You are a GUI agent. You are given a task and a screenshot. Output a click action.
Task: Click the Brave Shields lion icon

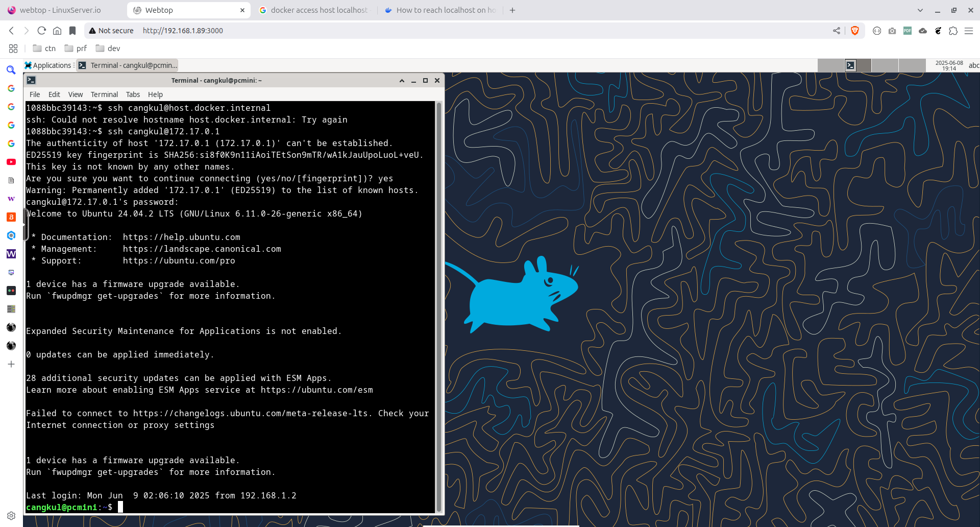[x=855, y=31]
